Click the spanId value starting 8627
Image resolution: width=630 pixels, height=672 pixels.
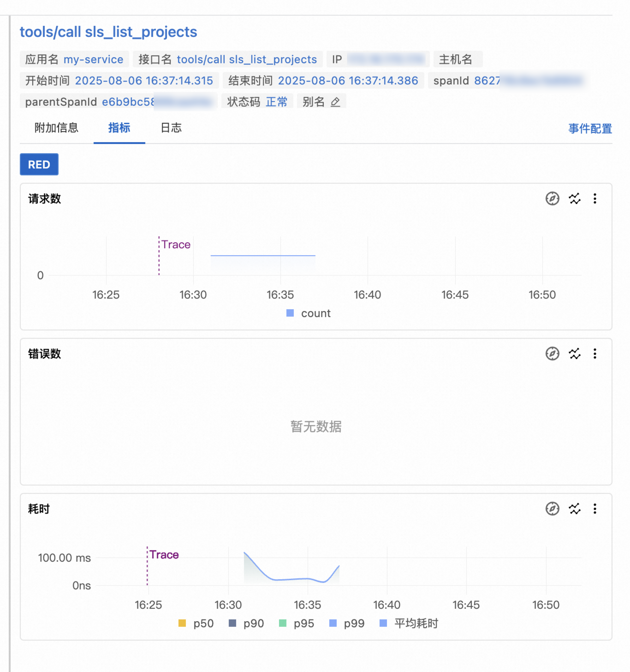coord(528,81)
